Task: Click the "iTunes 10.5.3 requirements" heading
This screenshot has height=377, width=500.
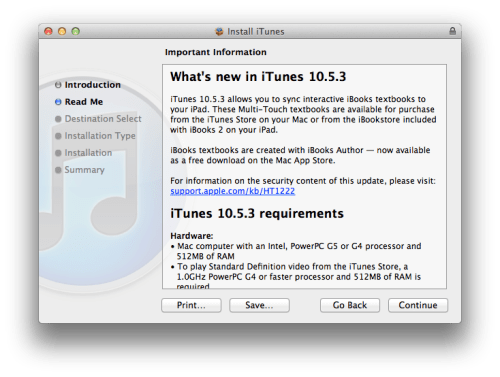Action: (257, 213)
